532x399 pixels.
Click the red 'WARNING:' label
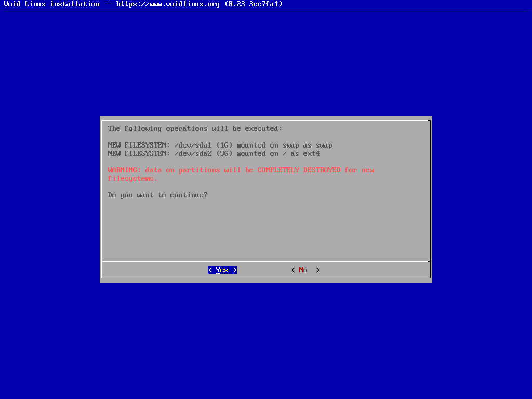tap(124, 170)
